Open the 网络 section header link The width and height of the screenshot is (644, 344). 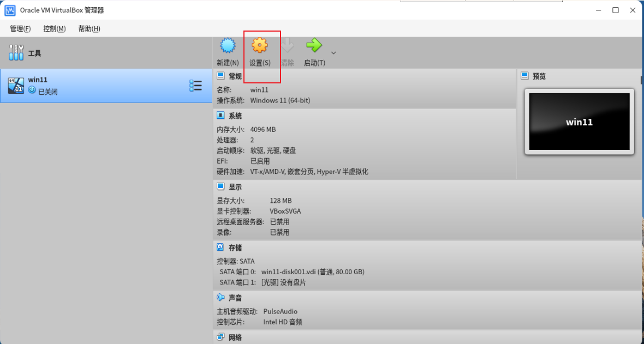(x=235, y=338)
